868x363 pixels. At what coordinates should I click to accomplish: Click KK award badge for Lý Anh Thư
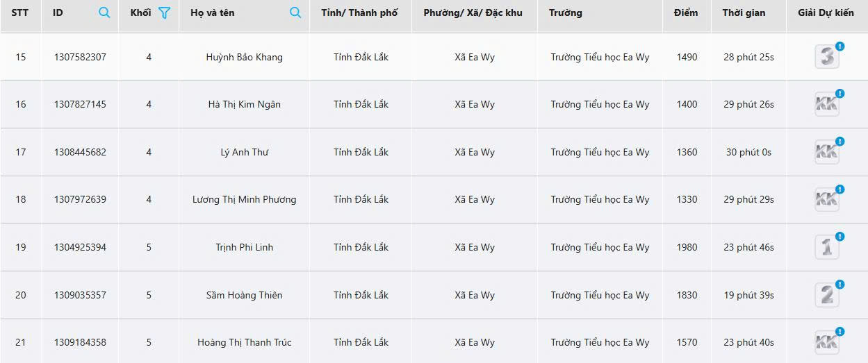[x=826, y=153]
